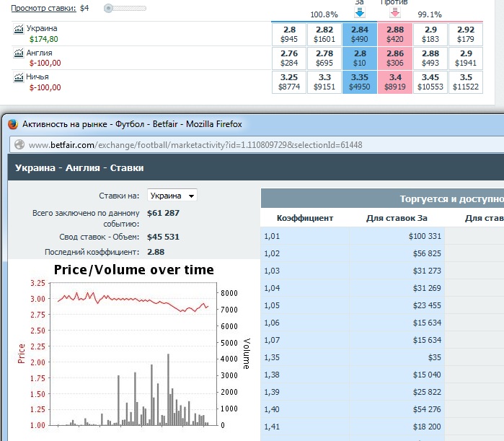Click the 1,03 odds row

(x=382, y=271)
